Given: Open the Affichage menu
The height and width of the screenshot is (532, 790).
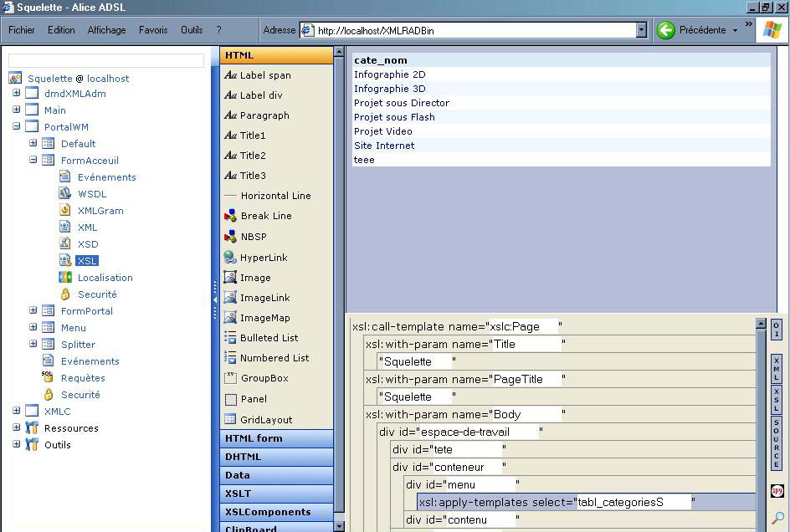Looking at the screenshot, I should click(106, 30).
